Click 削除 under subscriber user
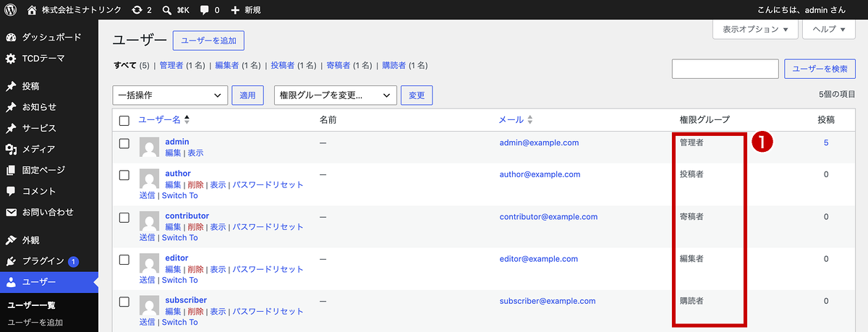This screenshot has width=868, height=332. pyautogui.click(x=195, y=311)
